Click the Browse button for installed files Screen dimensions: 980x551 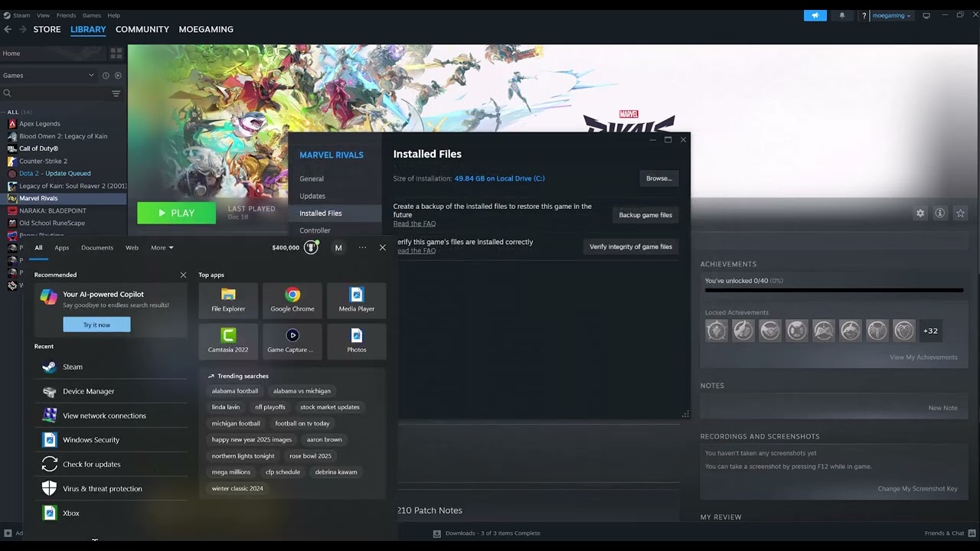(x=658, y=178)
